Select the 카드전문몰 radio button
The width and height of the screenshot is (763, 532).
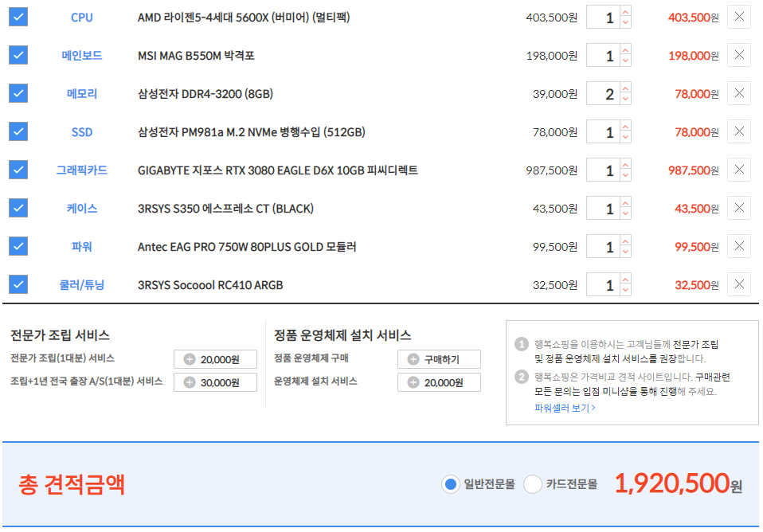pos(533,483)
